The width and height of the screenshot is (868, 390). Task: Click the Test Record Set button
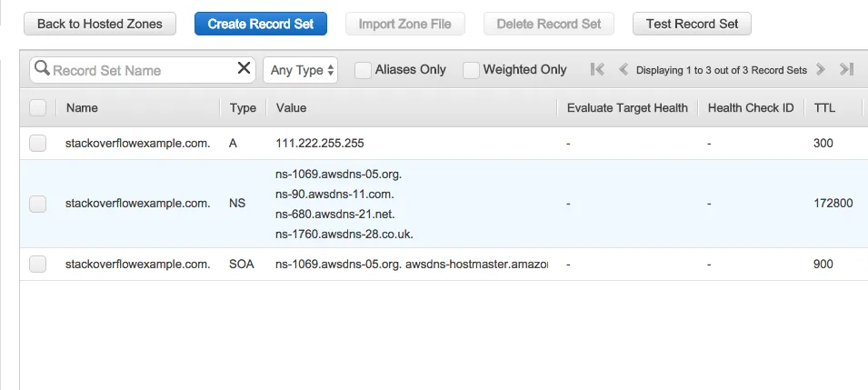(692, 24)
